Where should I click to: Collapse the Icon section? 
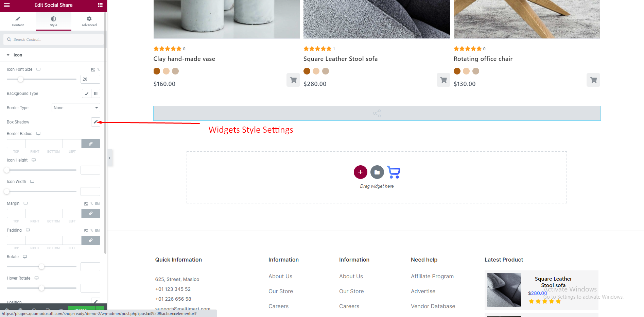(x=8, y=55)
